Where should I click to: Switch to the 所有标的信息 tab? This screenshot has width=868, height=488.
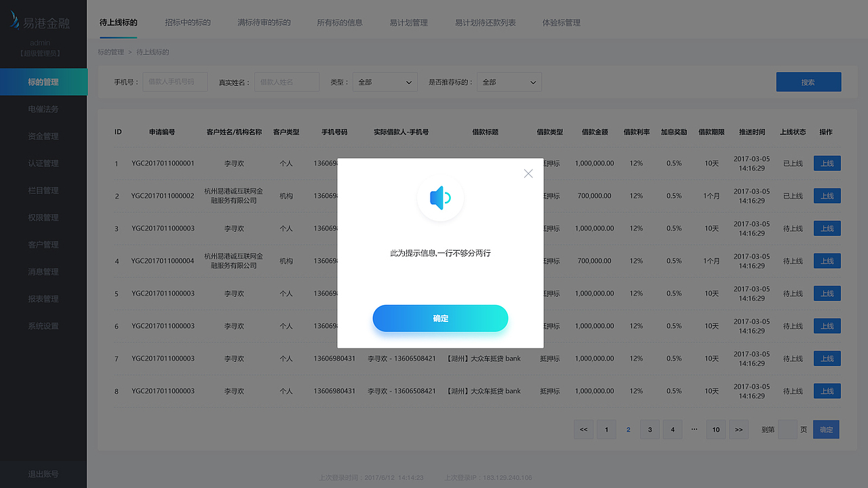(x=339, y=22)
